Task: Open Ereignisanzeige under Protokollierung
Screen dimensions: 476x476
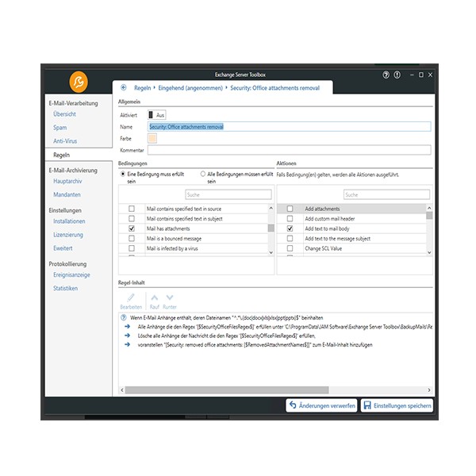Action: click(x=72, y=274)
